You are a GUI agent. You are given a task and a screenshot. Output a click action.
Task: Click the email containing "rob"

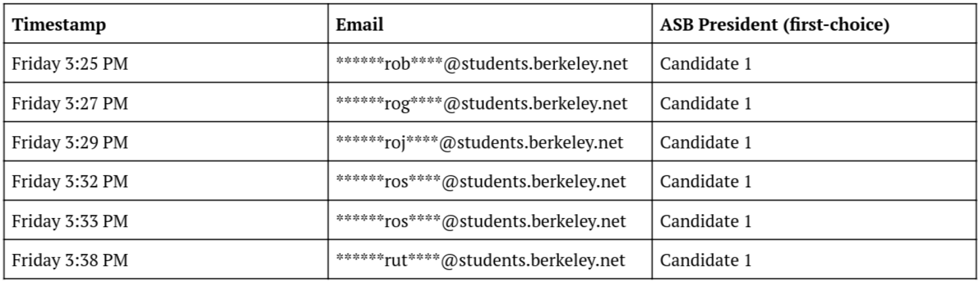point(481,64)
